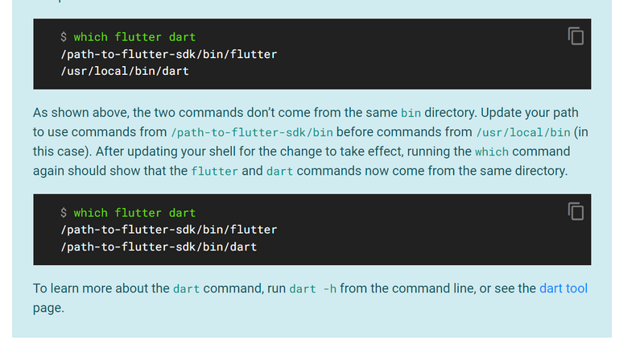Open the dart tool page link

(x=563, y=288)
